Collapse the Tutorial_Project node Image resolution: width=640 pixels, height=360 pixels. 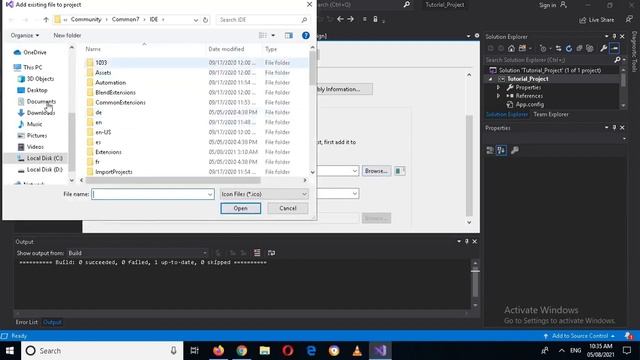click(490, 79)
